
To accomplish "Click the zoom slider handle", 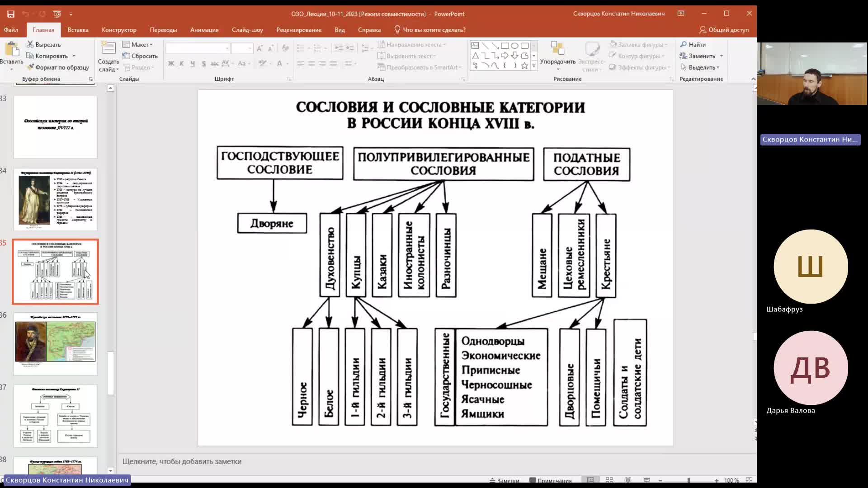I will coord(689,480).
